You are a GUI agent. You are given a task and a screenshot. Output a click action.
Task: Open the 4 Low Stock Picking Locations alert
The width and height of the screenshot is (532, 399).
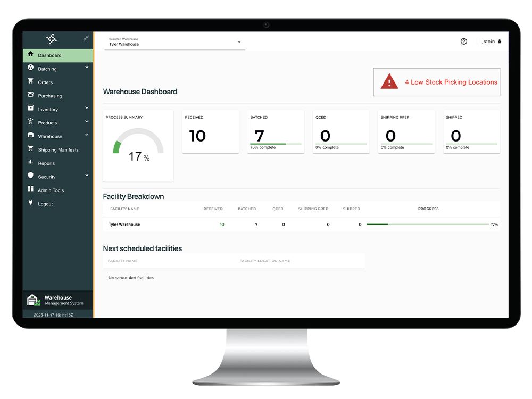(x=451, y=82)
